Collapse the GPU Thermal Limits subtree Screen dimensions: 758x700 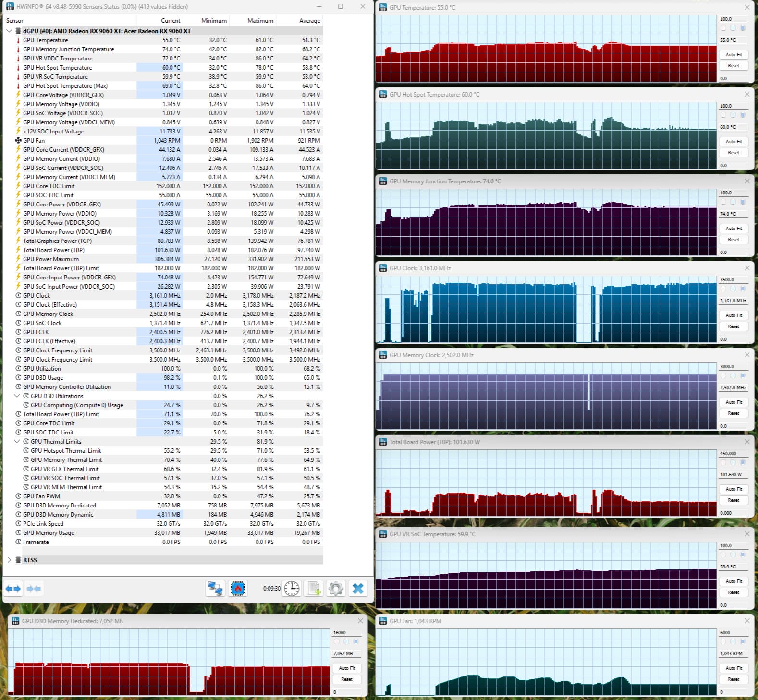(17, 442)
